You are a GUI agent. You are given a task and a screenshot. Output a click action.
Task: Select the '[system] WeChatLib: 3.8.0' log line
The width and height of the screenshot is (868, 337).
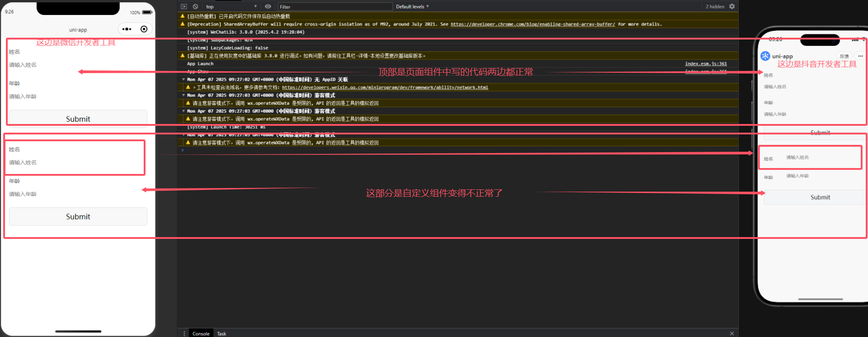click(246, 32)
